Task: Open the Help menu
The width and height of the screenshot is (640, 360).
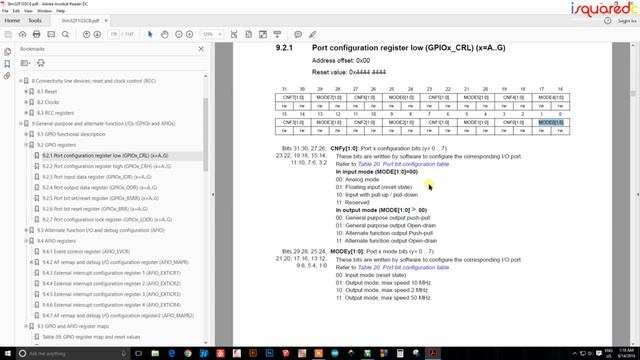Action: point(60,11)
